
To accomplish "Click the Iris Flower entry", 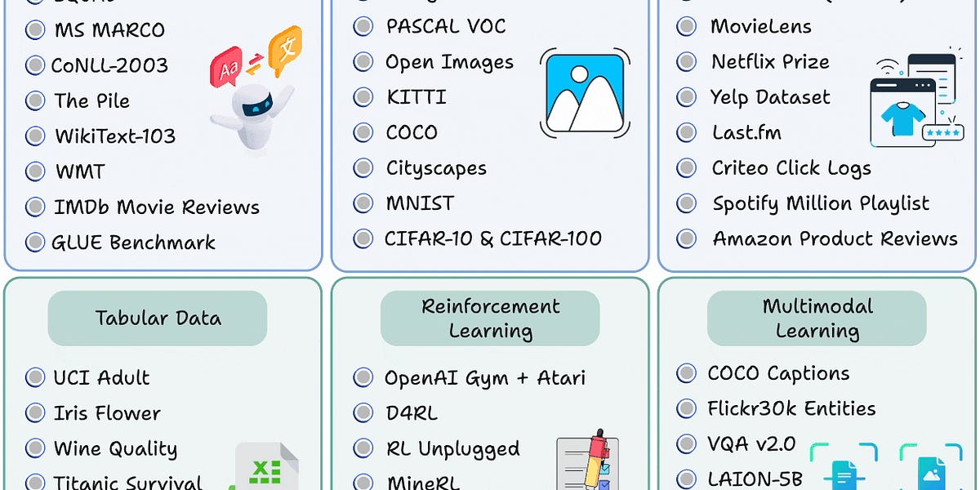I will (x=107, y=413).
